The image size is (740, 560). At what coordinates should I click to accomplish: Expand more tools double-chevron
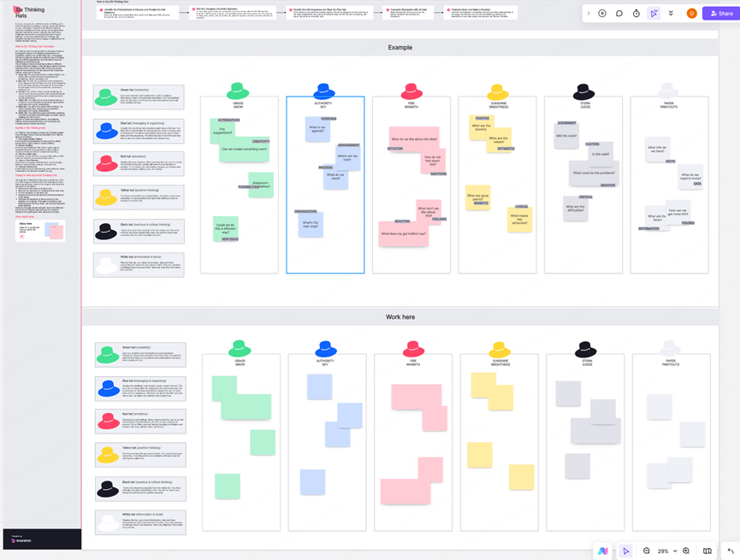671,14
